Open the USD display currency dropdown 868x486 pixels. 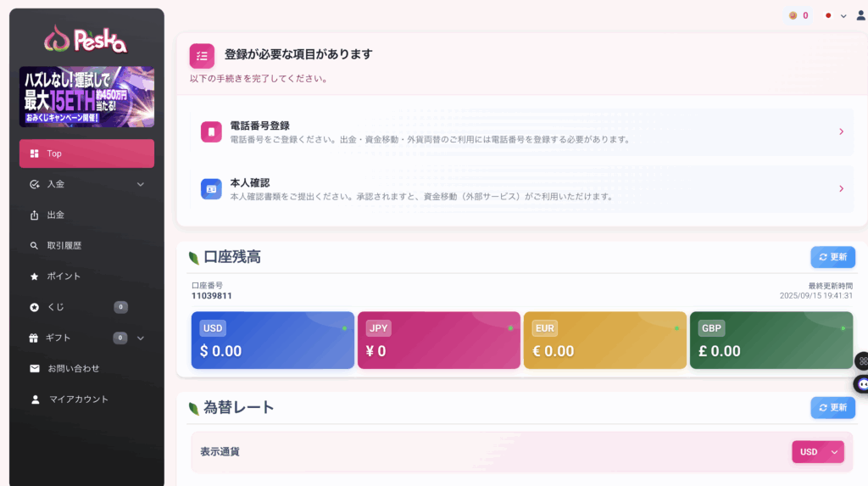[x=818, y=452]
